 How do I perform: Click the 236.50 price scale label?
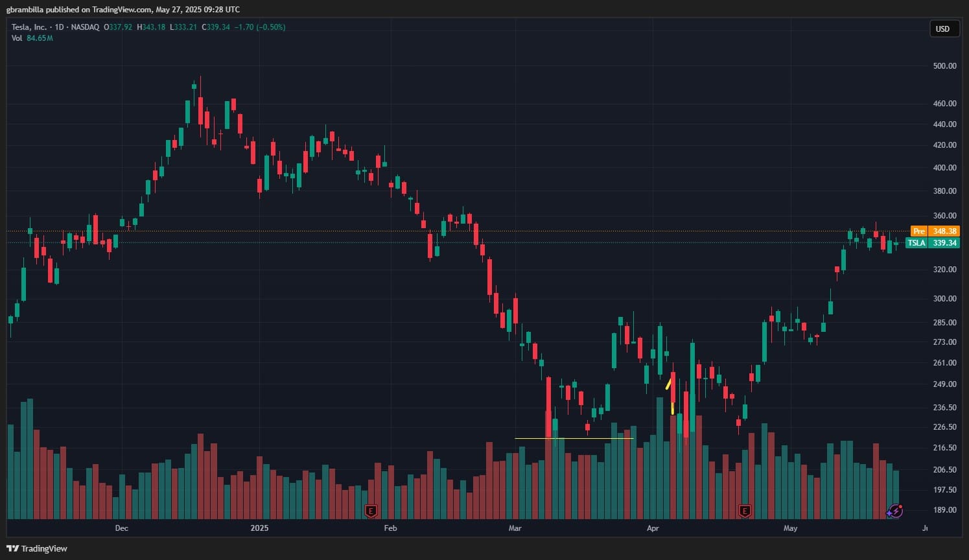pyautogui.click(x=944, y=408)
